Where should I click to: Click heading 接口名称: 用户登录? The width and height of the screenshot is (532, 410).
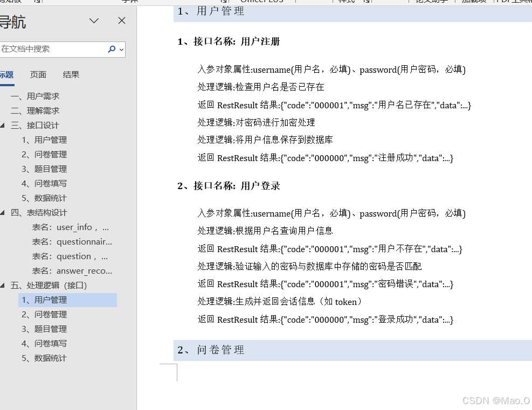tap(229, 186)
